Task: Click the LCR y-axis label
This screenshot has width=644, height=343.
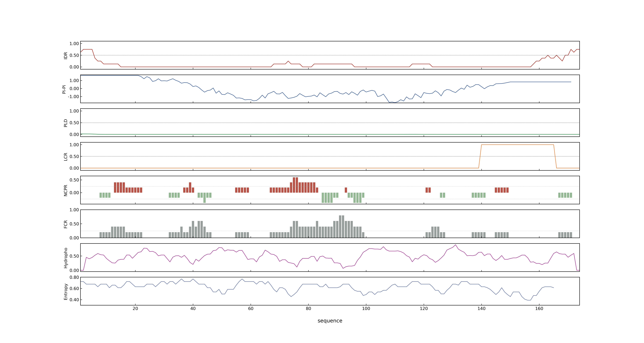Action: click(x=66, y=157)
